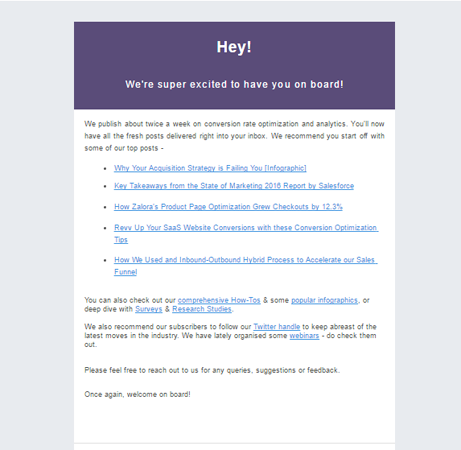Open the Why Your Acquisition Strategy infographic link
Screen dimensions: 461x450
(x=210, y=168)
